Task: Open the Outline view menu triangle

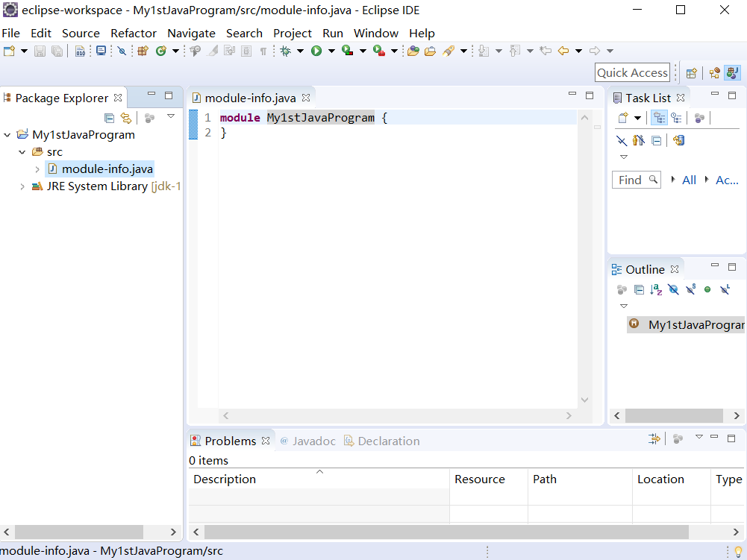Action: pyautogui.click(x=624, y=306)
